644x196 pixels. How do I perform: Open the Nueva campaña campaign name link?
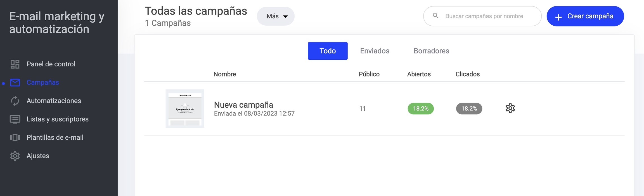tap(243, 105)
